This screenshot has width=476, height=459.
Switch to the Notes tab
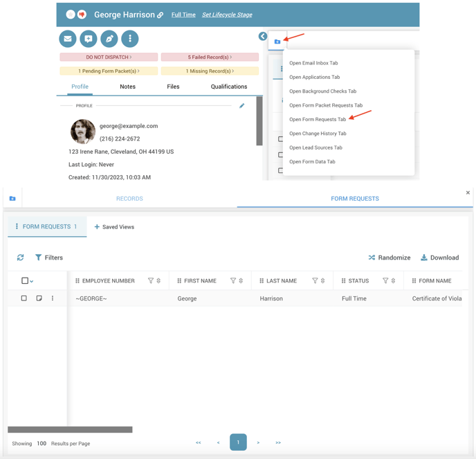pyautogui.click(x=127, y=87)
